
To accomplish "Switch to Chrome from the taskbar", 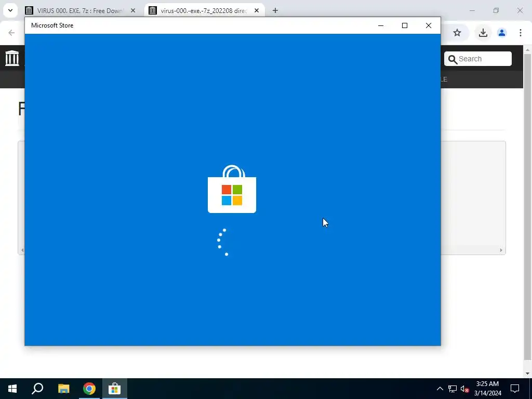I will click(x=89, y=389).
